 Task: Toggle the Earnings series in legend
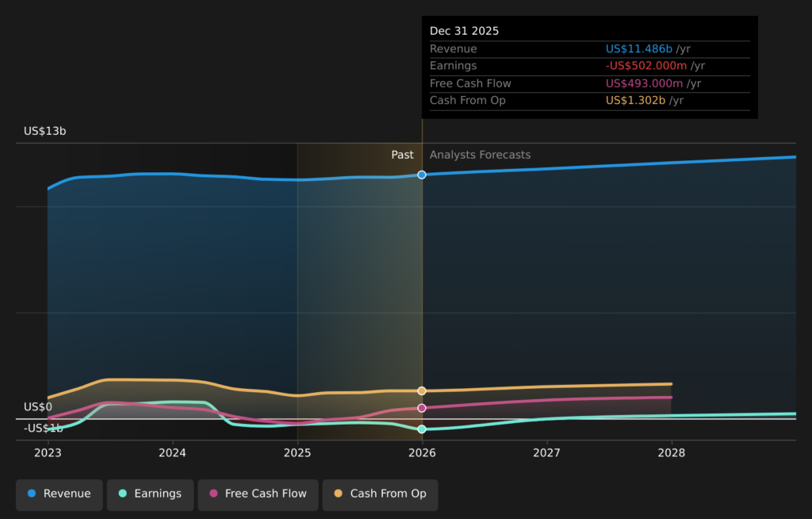[x=149, y=494]
